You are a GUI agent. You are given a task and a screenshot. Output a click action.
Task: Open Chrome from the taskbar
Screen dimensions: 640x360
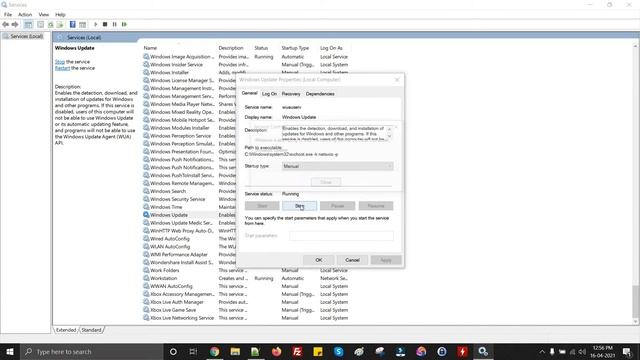214,351
